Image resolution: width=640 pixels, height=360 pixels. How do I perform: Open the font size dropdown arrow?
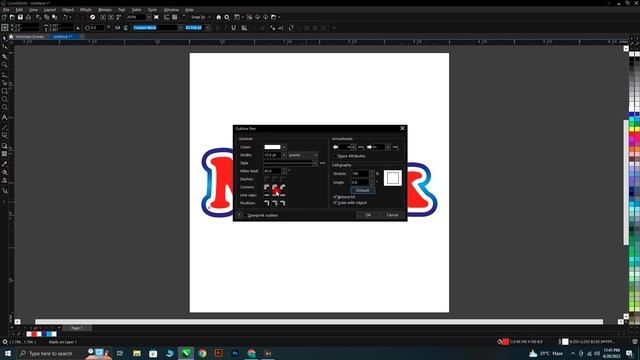[x=208, y=28]
